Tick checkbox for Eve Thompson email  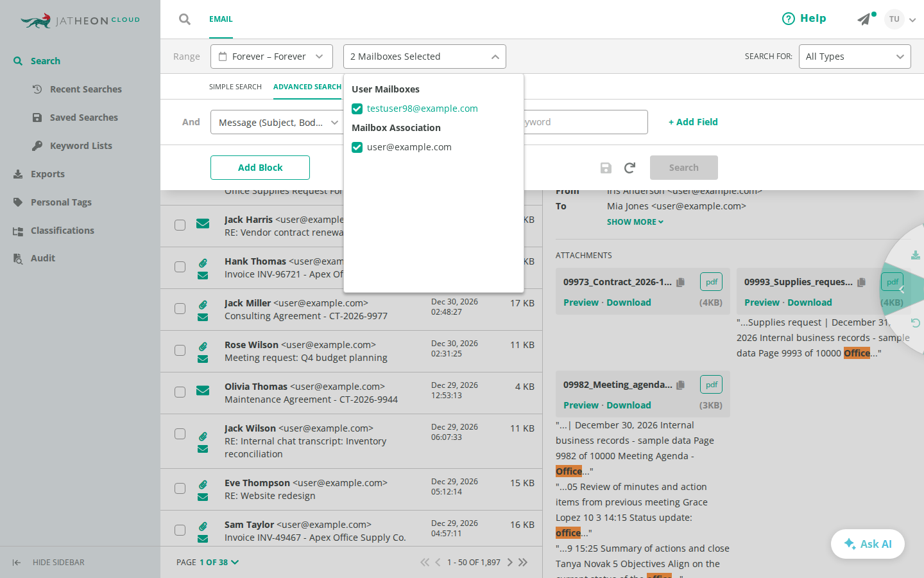[180, 488]
